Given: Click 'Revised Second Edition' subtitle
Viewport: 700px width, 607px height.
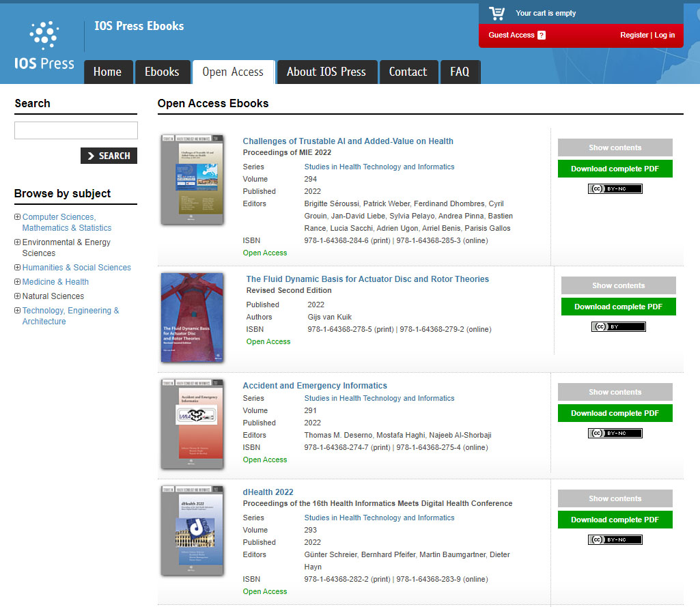Looking at the screenshot, I should 289,290.
